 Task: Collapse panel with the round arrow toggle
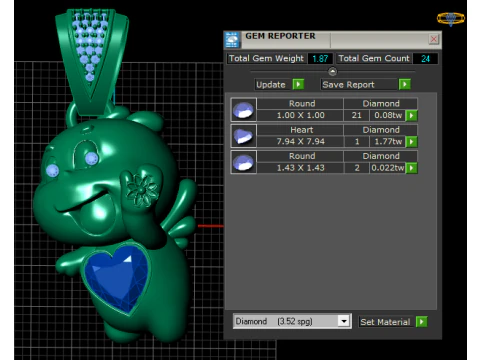(x=332, y=71)
